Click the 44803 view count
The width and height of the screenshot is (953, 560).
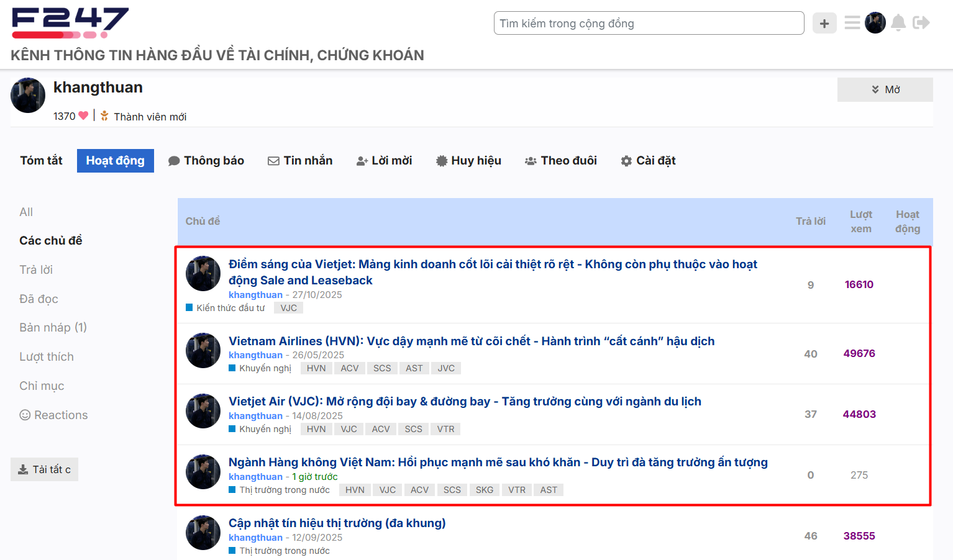coord(859,414)
